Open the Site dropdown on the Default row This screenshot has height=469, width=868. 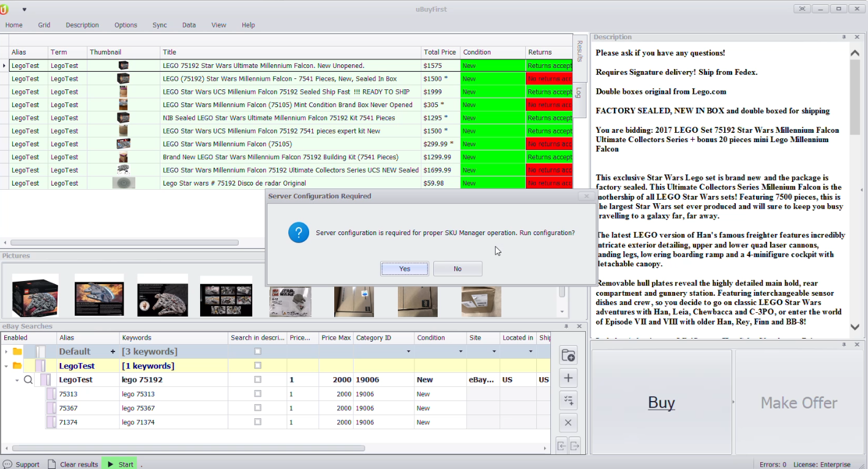494,352
